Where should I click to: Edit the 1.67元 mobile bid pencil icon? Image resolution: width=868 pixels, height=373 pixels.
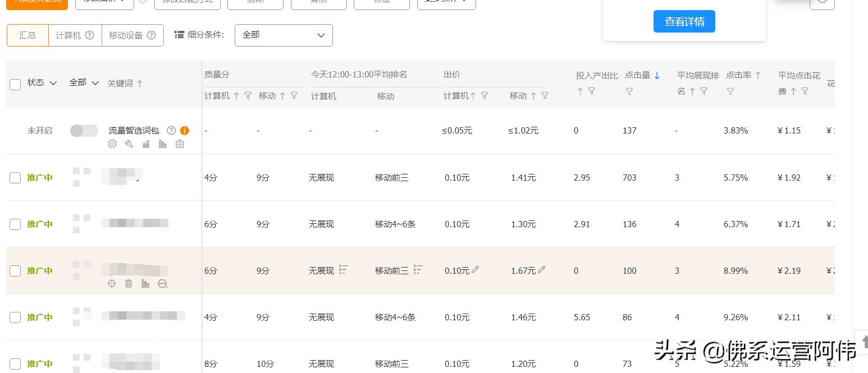coord(541,269)
